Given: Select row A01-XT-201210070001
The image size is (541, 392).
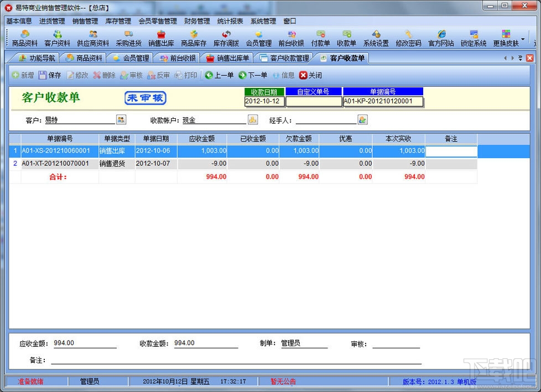Looking at the screenshot, I should tap(243, 164).
